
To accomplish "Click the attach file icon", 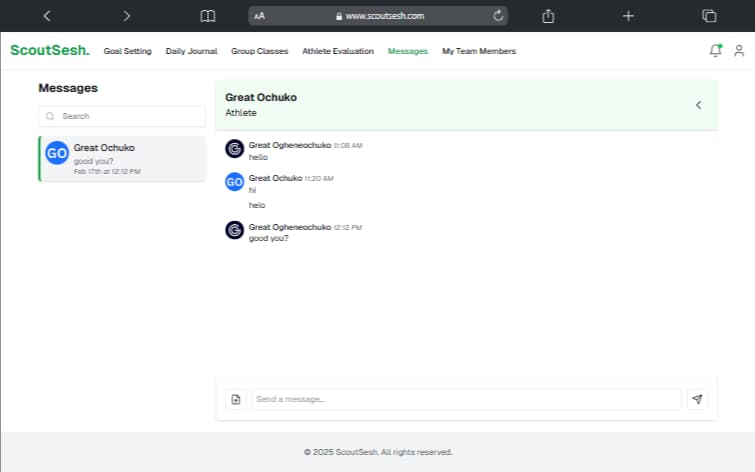I will pos(236,399).
